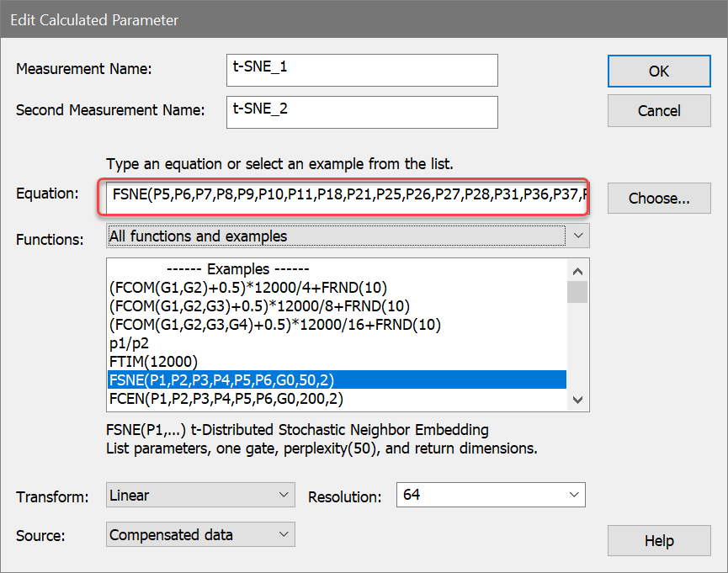Click the Second Measurement Name field
Viewport: 728px width, 573px height.
362,112
